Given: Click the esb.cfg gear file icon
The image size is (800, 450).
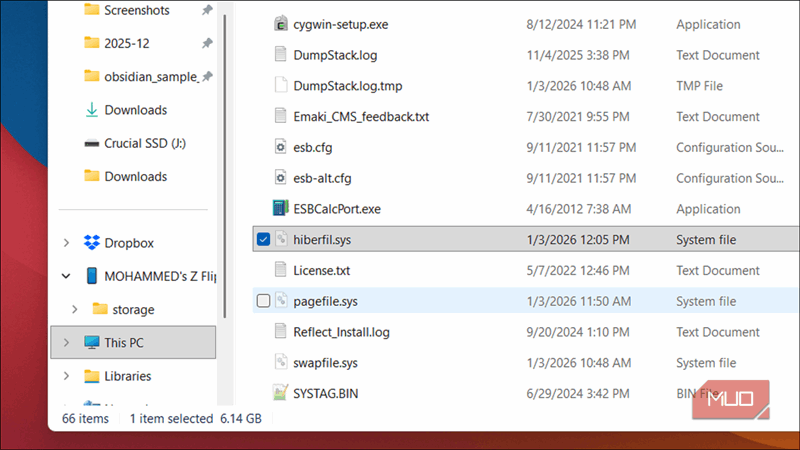Looking at the screenshot, I should point(281,147).
